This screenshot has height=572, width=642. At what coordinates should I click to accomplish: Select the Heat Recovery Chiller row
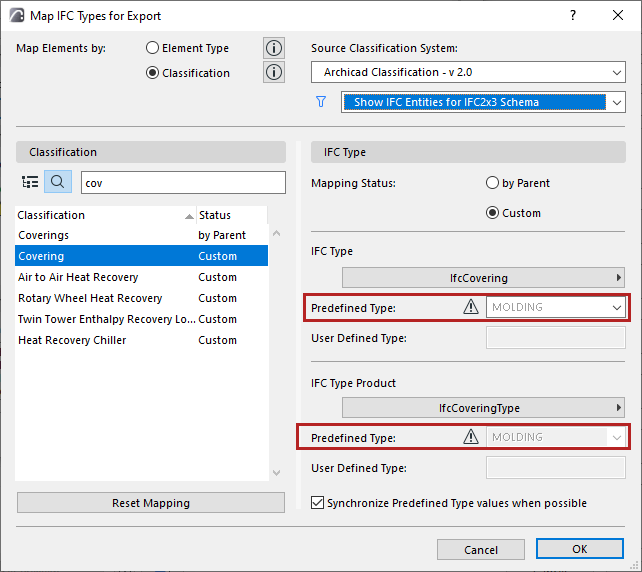72,340
